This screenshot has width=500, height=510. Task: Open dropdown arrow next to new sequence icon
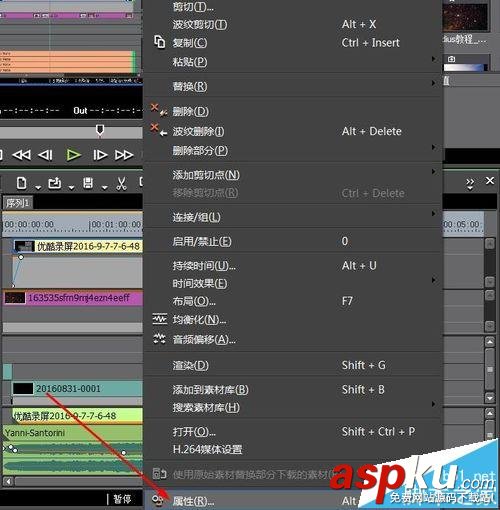click(x=38, y=188)
